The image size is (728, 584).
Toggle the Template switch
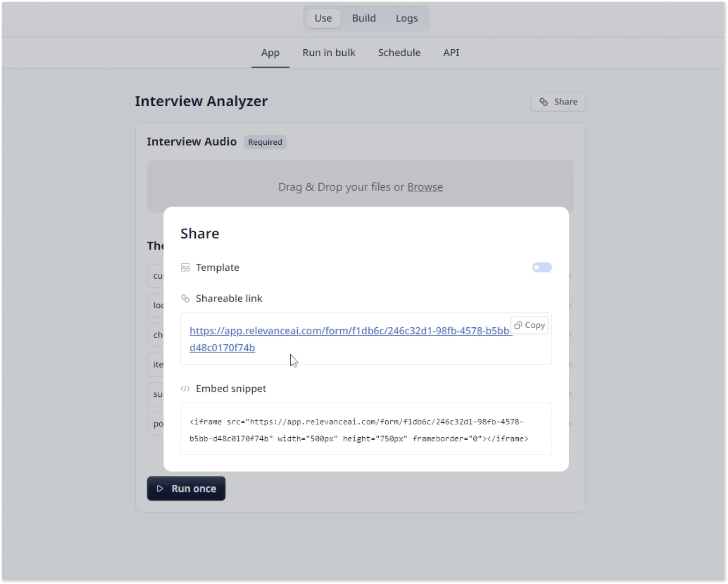(x=542, y=268)
